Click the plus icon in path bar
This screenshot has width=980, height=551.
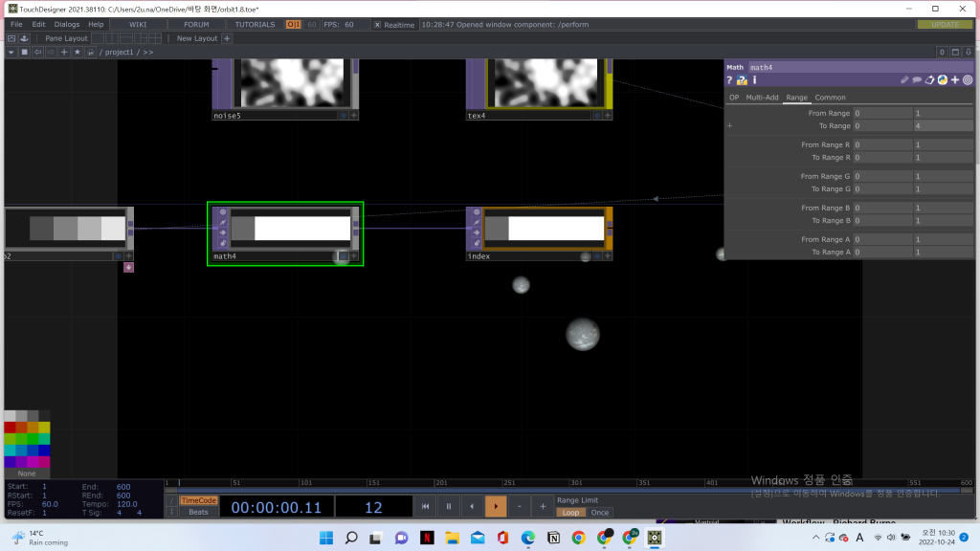(x=64, y=52)
